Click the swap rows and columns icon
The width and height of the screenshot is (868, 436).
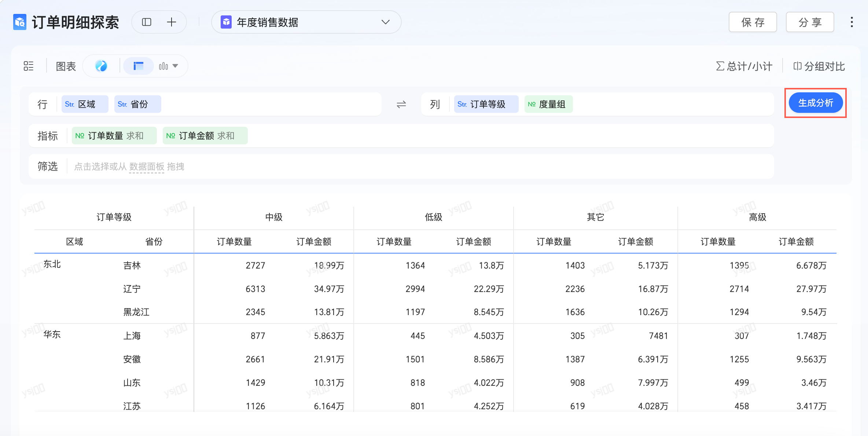tap(401, 104)
